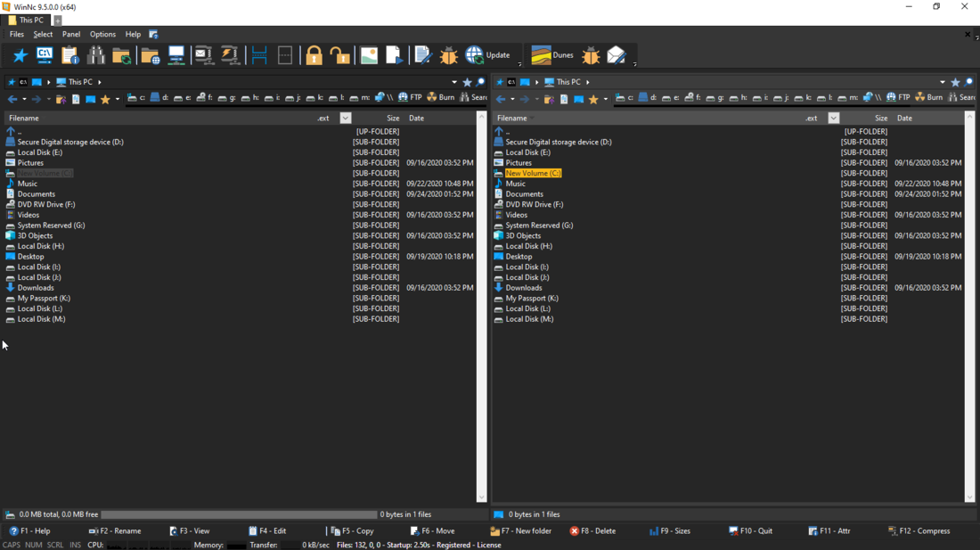The height and width of the screenshot is (550, 980).
Task: Open right panel favorites star dropdown
Action: (x=605, y=99)
